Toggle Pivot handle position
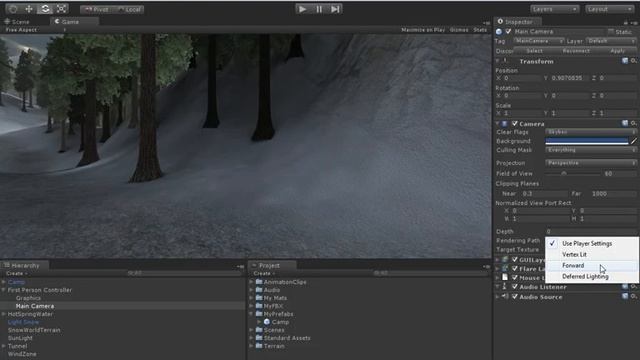Screen dimensions: 640x360 [96, 9]
